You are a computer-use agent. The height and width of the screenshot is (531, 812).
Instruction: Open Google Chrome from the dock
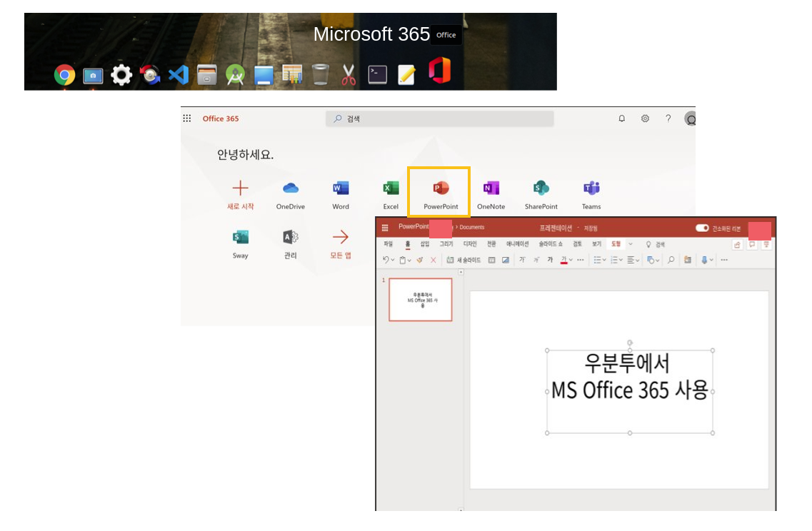[65, 75]
